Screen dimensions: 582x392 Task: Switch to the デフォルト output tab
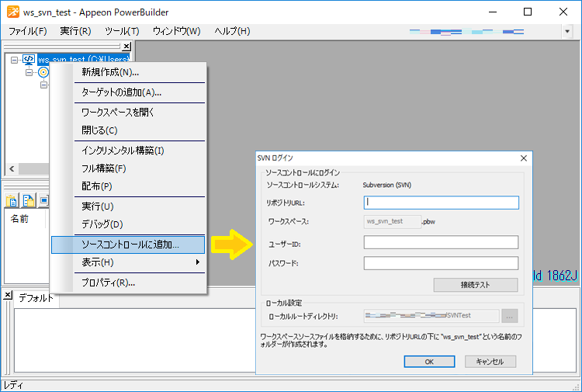(36, 298)
